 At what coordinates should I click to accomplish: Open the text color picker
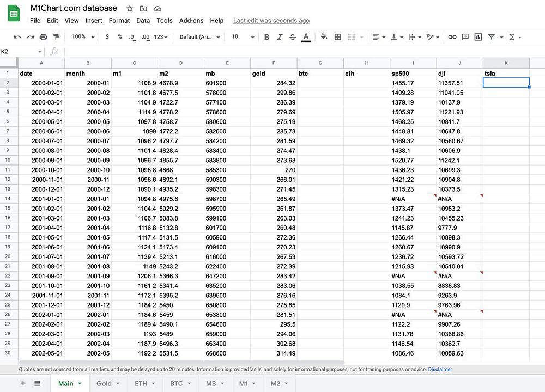[x=306, y=37]
